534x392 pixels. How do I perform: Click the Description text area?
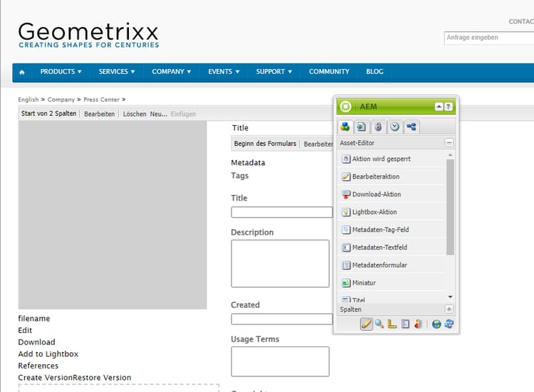281,264
